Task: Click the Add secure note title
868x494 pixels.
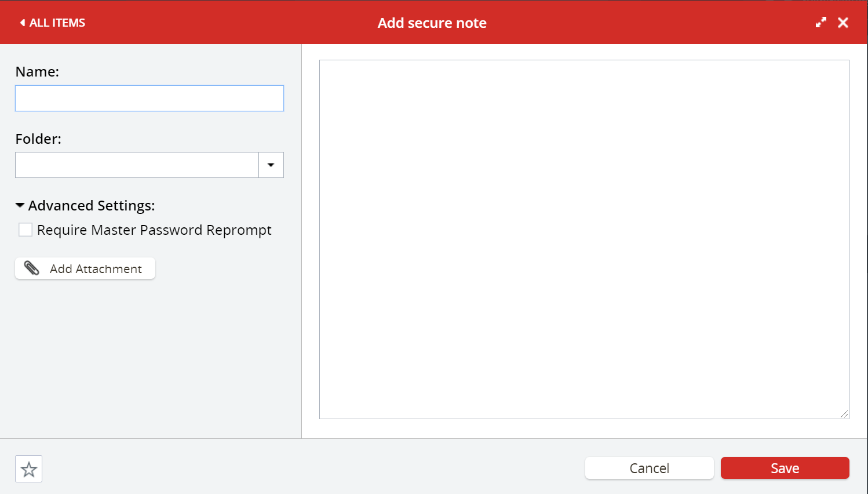Action: 432,23
